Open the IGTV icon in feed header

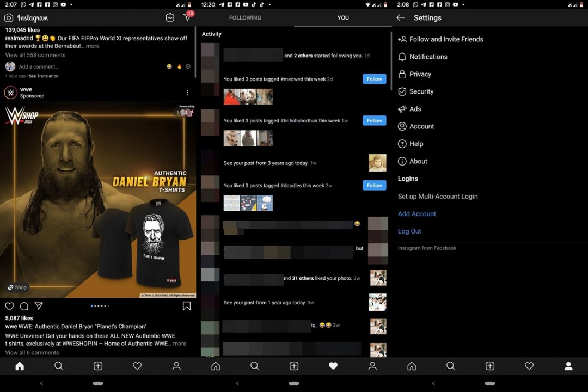coord(170,17)
